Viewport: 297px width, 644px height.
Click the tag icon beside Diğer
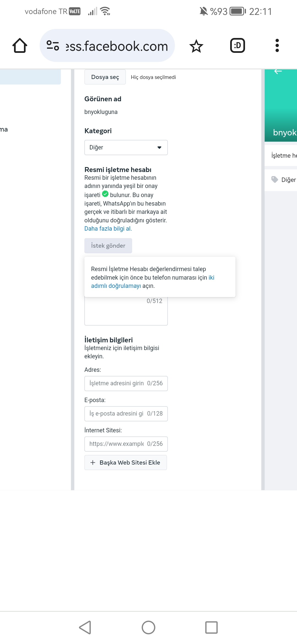tap(275, 179)
